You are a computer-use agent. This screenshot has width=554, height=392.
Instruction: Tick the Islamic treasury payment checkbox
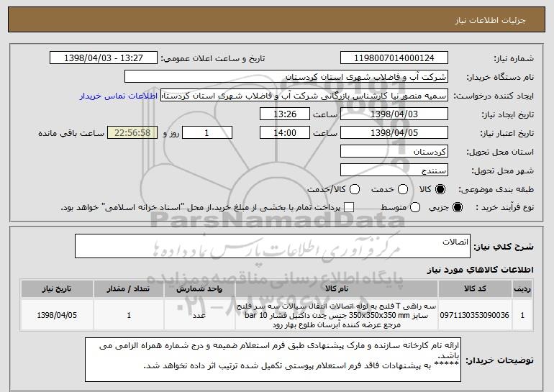349,208
